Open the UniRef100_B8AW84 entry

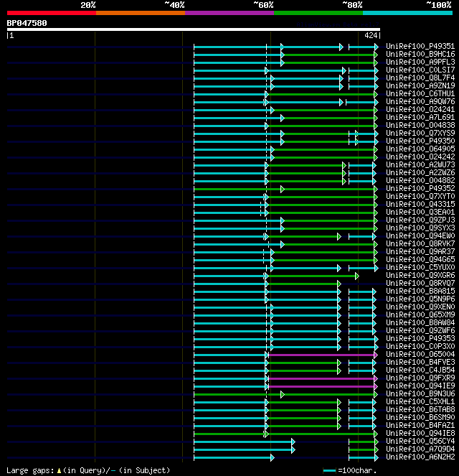pyautogui.click(x=420, y=322)
